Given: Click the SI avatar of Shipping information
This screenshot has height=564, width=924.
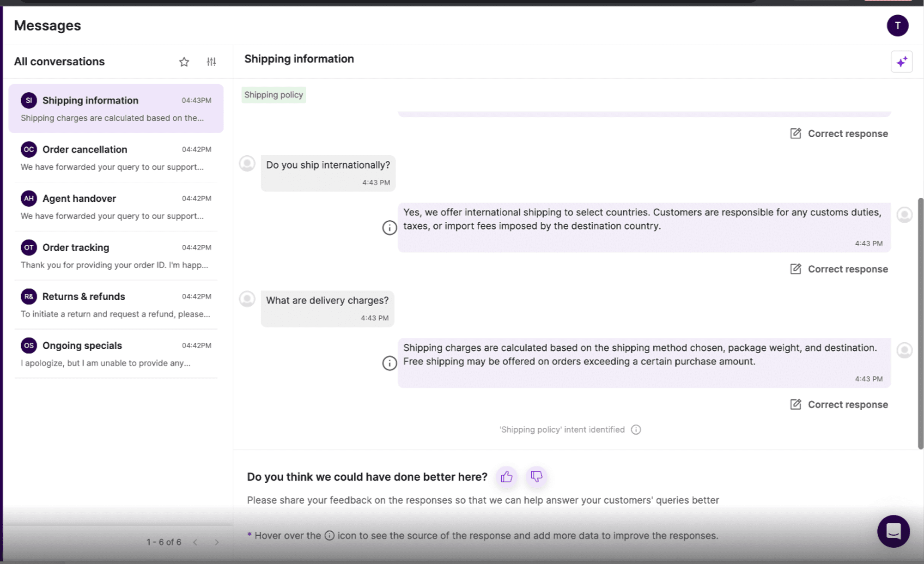Looking at the screenshot, I should 29,100.
